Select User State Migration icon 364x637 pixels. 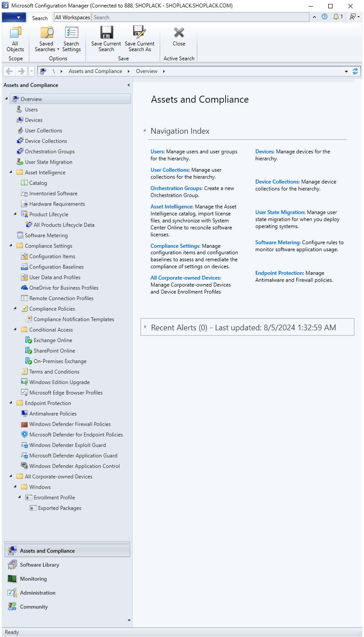(20, 162)
